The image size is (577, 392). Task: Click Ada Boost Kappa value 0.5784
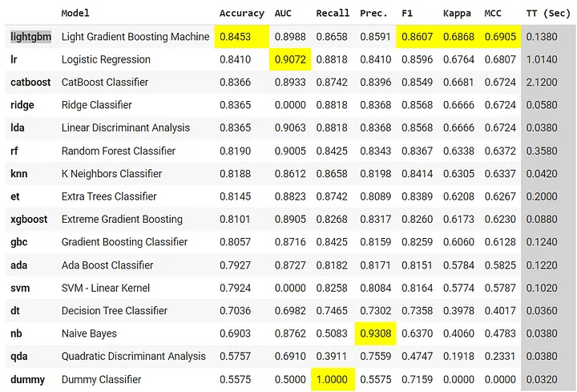(x=459, y=265)
